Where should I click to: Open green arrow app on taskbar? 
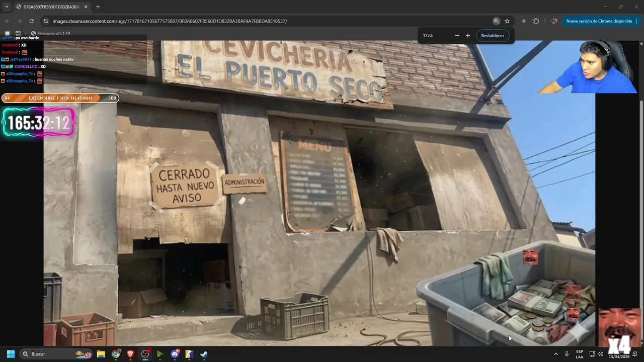coord(160,354)
